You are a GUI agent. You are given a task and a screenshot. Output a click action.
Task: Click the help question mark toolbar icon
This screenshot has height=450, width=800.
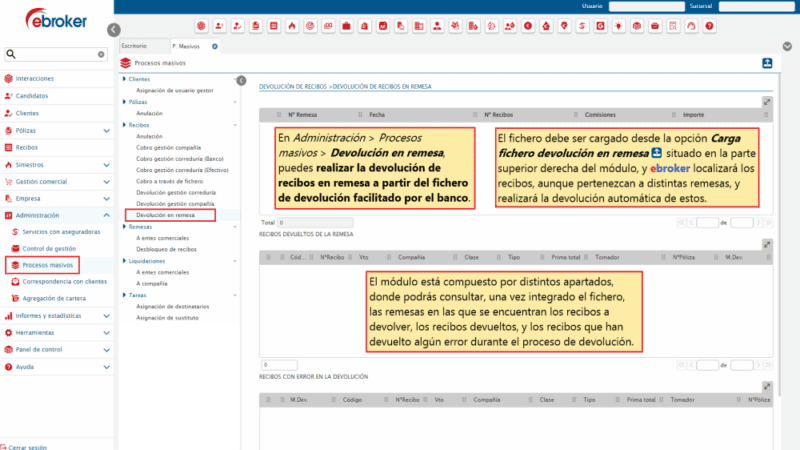point(709,25)
